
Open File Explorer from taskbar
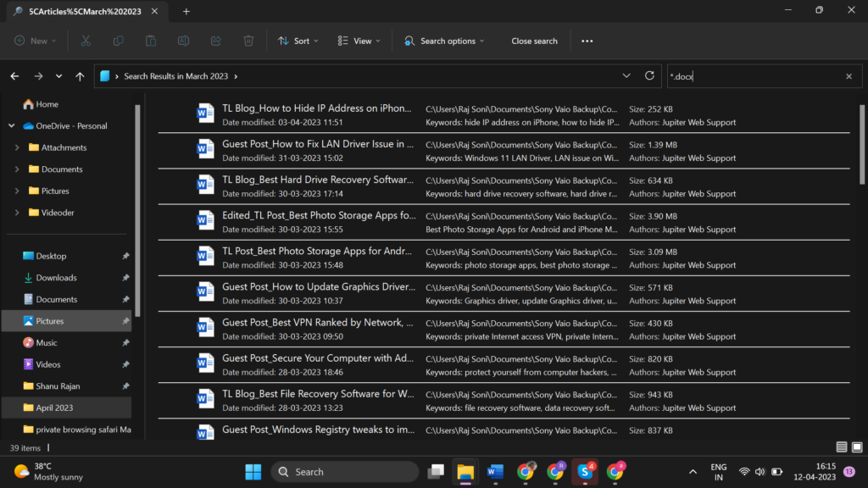tap(465, 472)
